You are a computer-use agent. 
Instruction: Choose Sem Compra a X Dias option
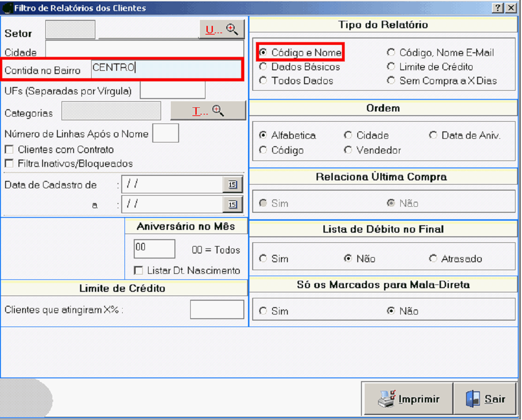click(x=391, y=80)
